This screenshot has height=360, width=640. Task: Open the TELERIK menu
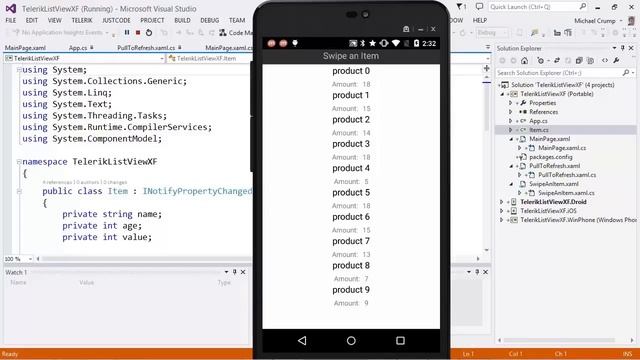82,20
